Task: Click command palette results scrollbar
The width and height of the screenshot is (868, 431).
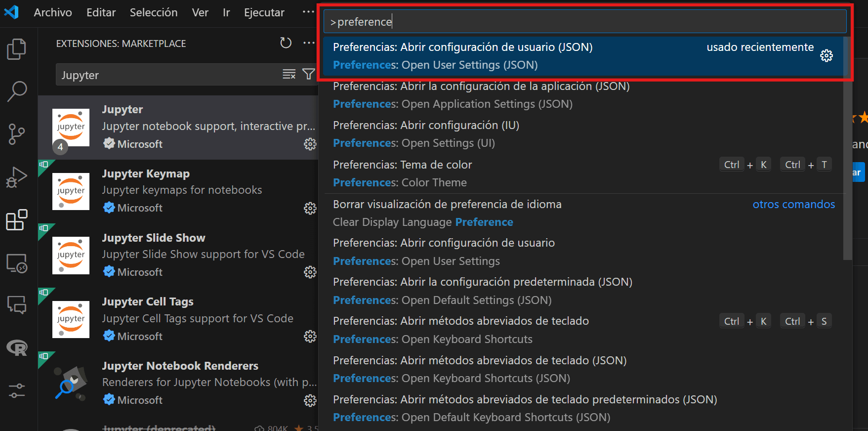Action: [848, 148]
